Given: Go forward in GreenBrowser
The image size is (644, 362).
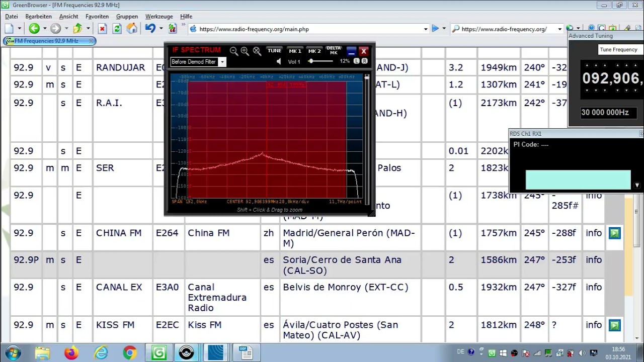Looking at the screenshot, I should [55, 29].
